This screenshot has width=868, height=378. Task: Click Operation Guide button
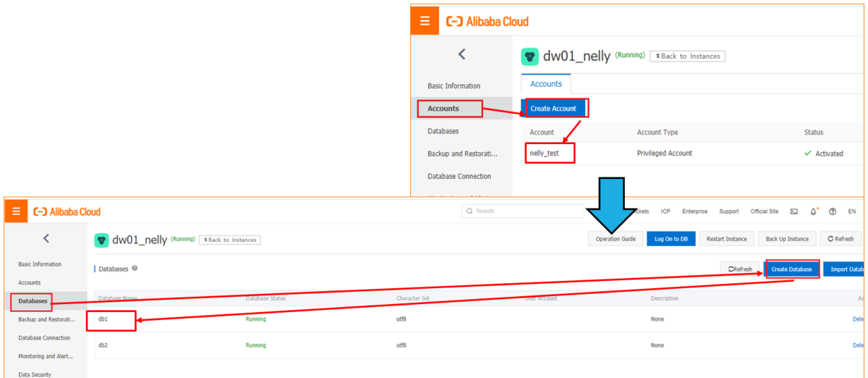click(616, 239)
